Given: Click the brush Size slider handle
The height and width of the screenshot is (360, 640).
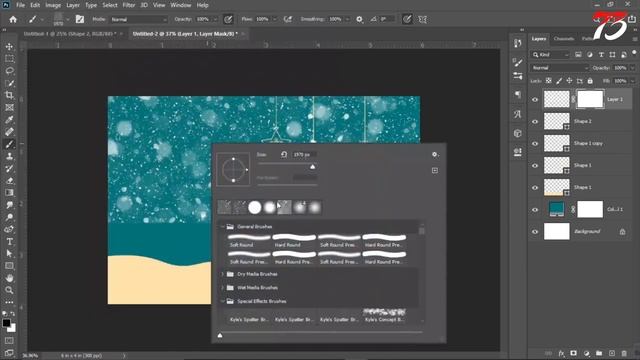Looking at the screenshot, I should point(313,167).
